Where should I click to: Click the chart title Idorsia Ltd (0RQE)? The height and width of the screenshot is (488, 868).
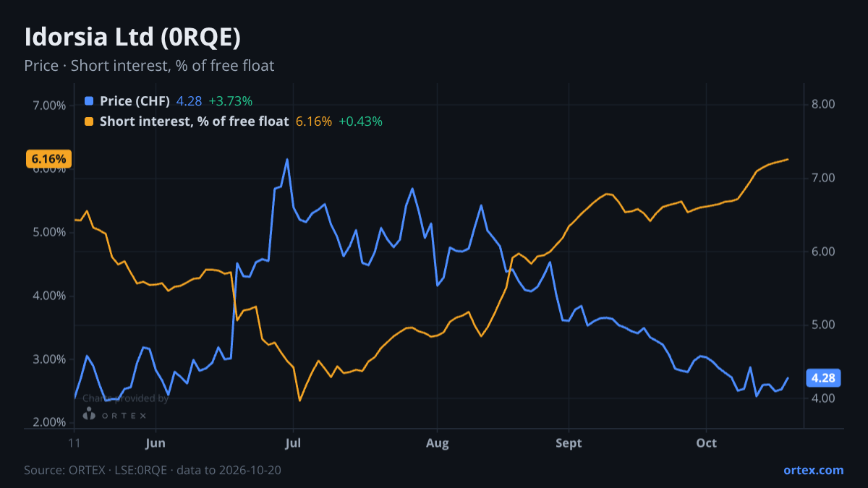[132, 38]
